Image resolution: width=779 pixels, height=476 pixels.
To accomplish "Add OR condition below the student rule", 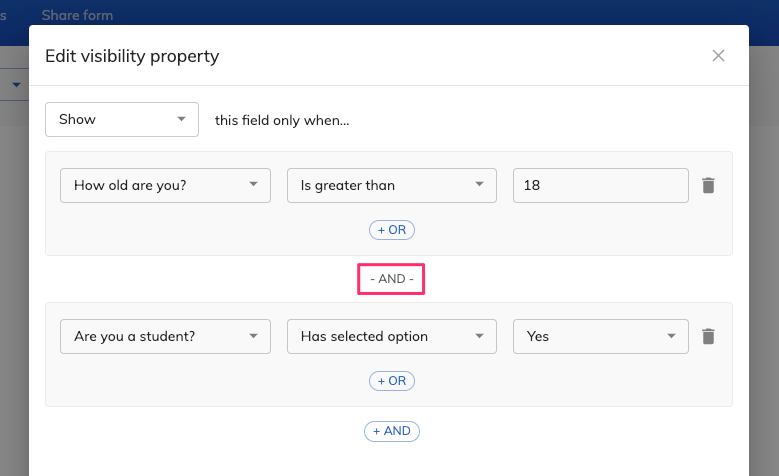I will coord(391,381).
